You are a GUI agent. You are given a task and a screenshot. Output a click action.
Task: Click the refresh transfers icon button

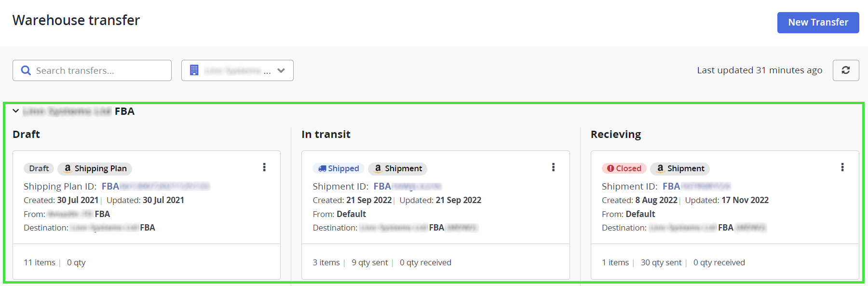click(x=845, y=70)
